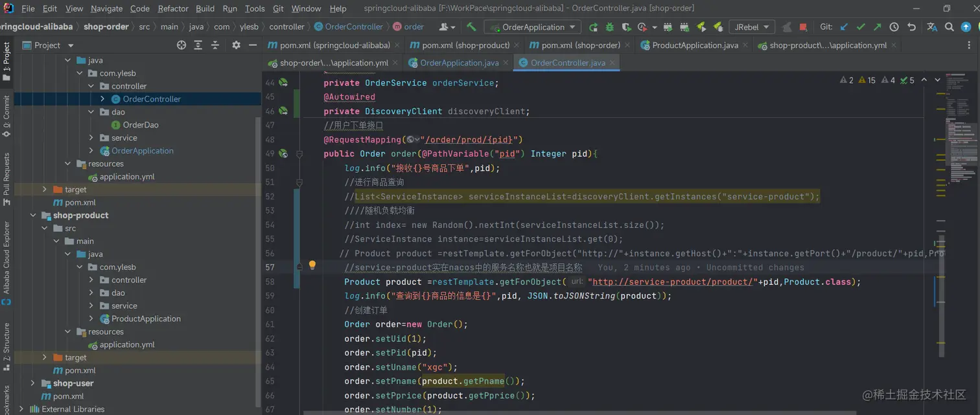Click Git update project arrow
Viewport: 980px width, 415px height.
[844, 27]
